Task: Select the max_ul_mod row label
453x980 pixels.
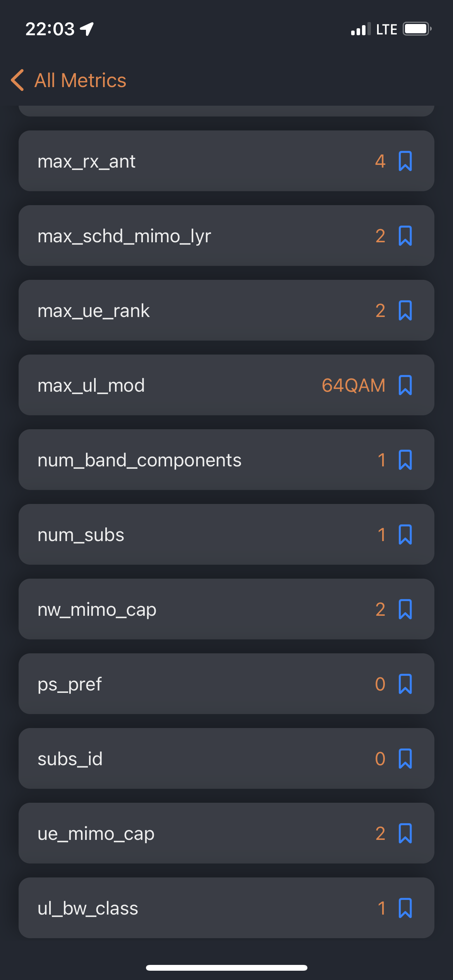Action: point(91,385)
